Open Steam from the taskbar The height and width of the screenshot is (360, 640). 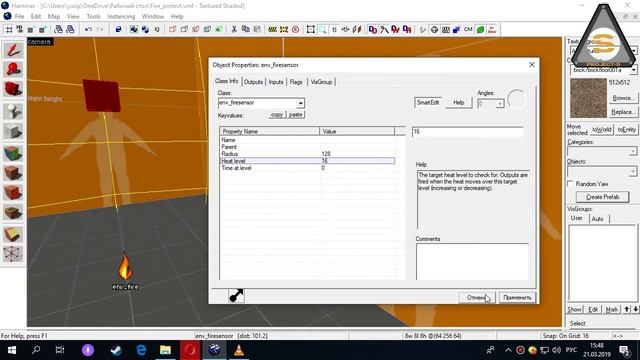[116, 350]
